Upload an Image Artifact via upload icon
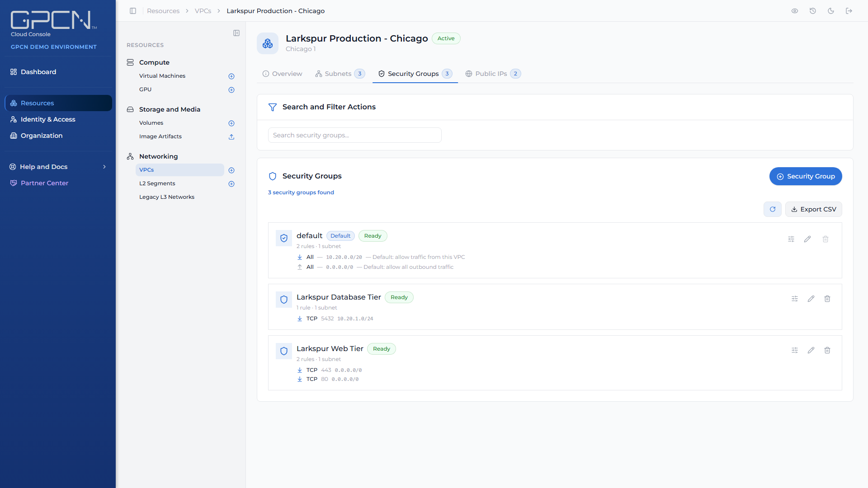This screenshot has height=488, width=868. (x=231, y=137)
